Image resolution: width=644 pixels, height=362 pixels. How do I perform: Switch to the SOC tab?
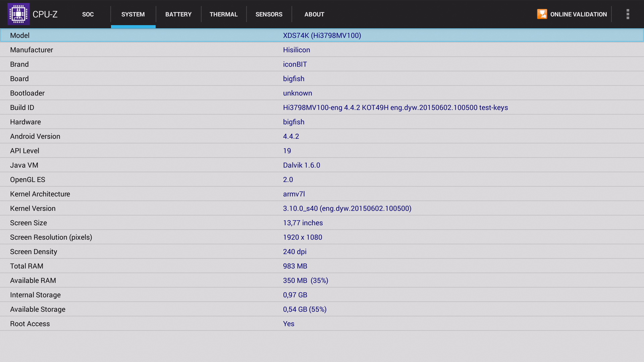[88, 14]
